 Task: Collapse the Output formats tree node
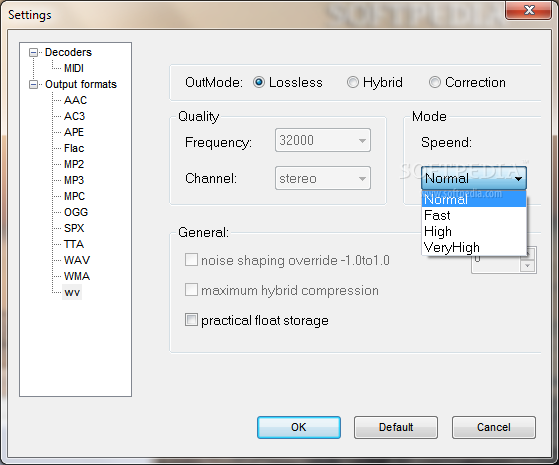click(33, 85)
